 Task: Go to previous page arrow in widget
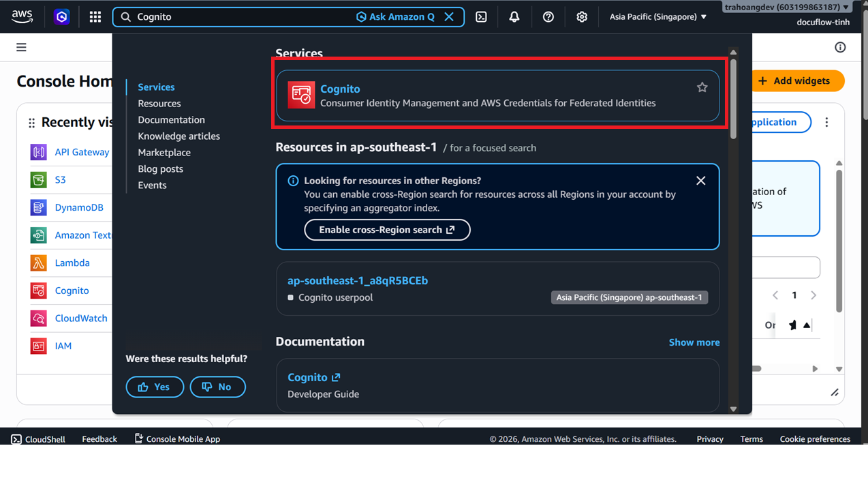coord(775,295)
